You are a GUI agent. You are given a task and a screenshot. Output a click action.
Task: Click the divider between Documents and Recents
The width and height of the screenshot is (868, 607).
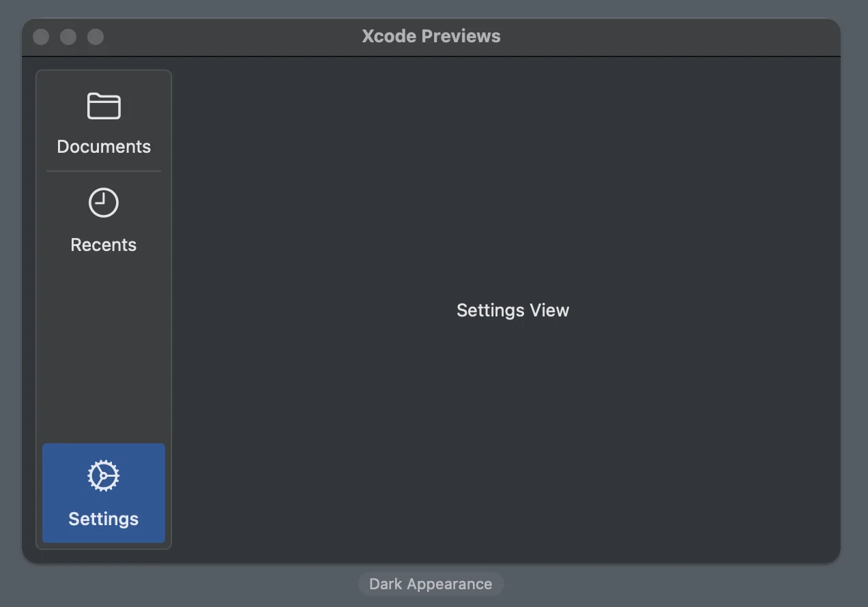coord(104,171)
